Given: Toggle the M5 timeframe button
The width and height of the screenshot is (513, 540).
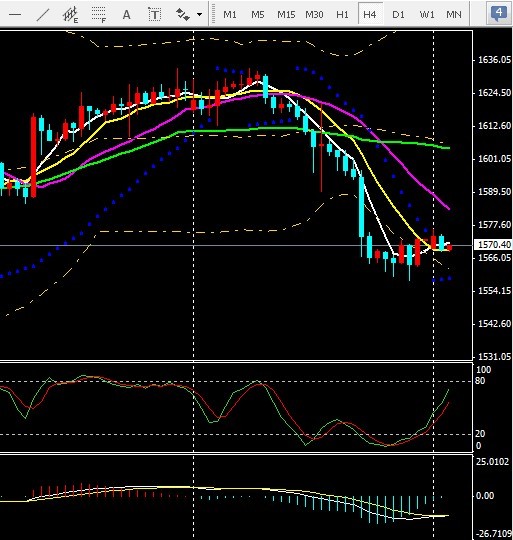Looking at the screenshot, I should pyautogui.click(x=258, y=14).
